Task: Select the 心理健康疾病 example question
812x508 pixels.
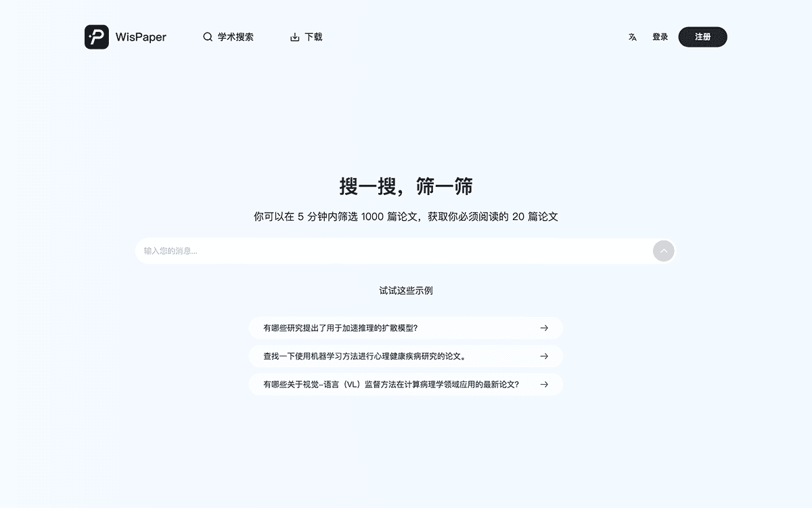Action: (364, 356)
